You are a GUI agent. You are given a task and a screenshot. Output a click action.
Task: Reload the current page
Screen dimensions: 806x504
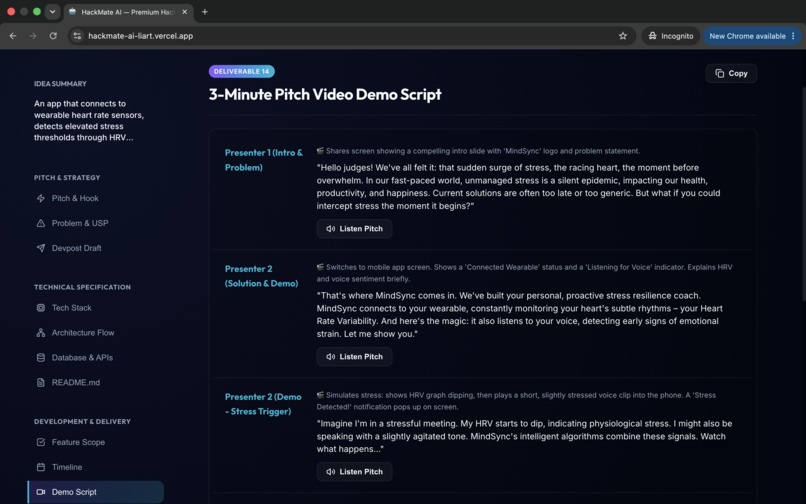[x=53, y=36]
